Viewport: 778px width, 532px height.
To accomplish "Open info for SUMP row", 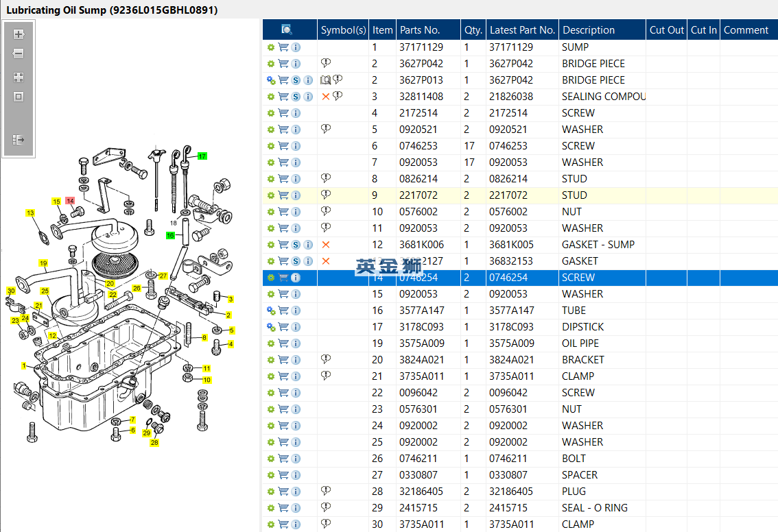I will pyautogui.click(x=296, y=47).
